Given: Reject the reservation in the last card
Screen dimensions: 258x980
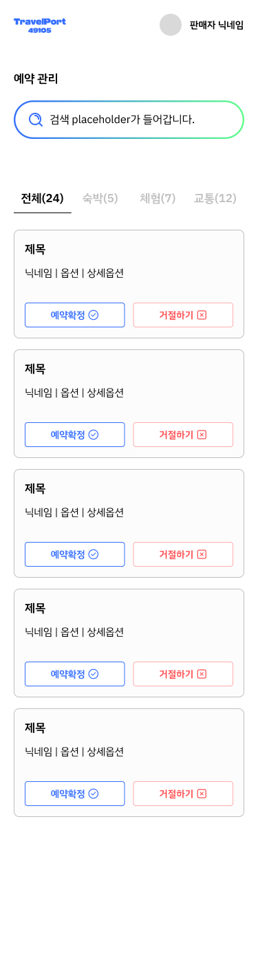Looking at the screenshot, I should click(x=183, y=794).
